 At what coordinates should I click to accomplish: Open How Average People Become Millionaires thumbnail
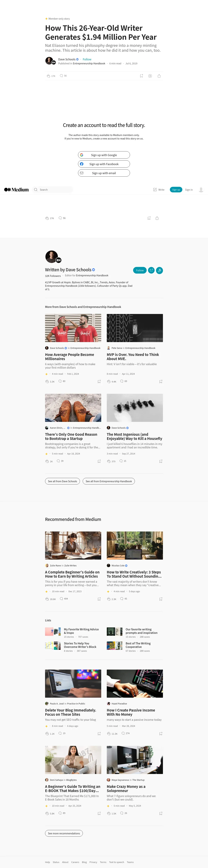[73, 328]
